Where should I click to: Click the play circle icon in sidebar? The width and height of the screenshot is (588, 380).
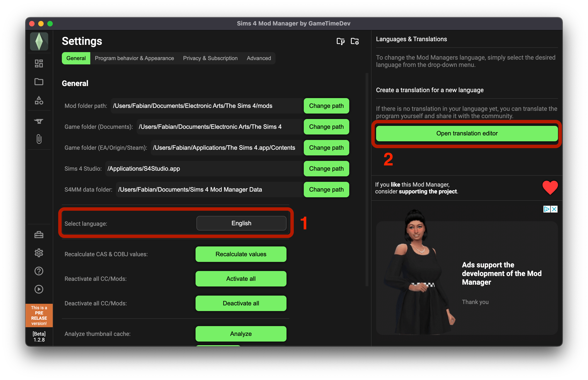pyautogui.click(x=39, y=289)
